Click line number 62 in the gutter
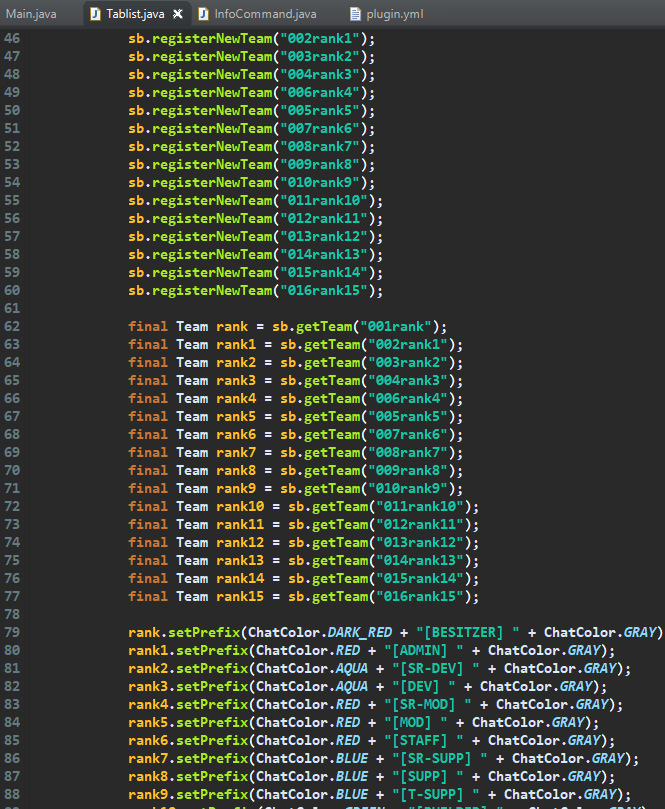Image resolution: width=665 pixels, height=809 pixels. (12, 327)
